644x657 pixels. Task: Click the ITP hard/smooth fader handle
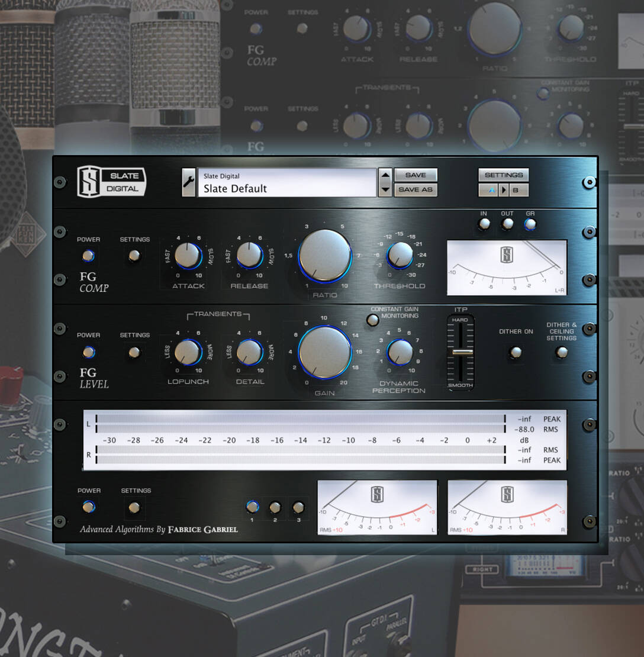462,352
